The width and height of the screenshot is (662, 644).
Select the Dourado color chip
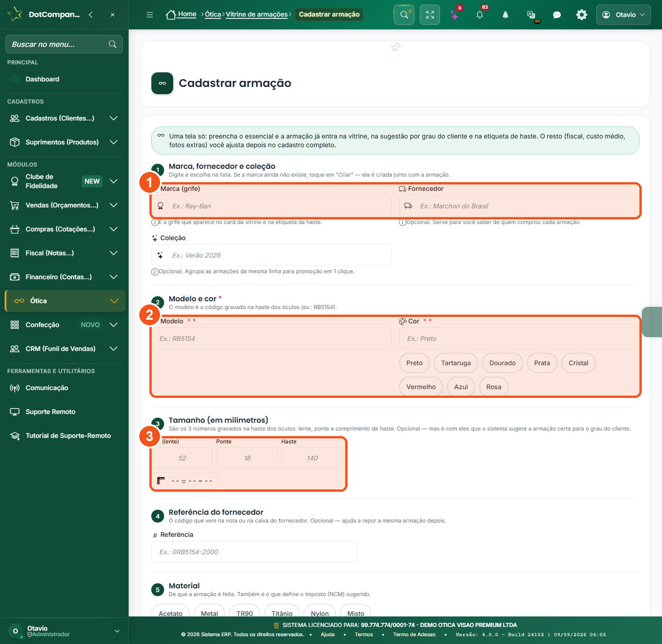click(502, 363)
